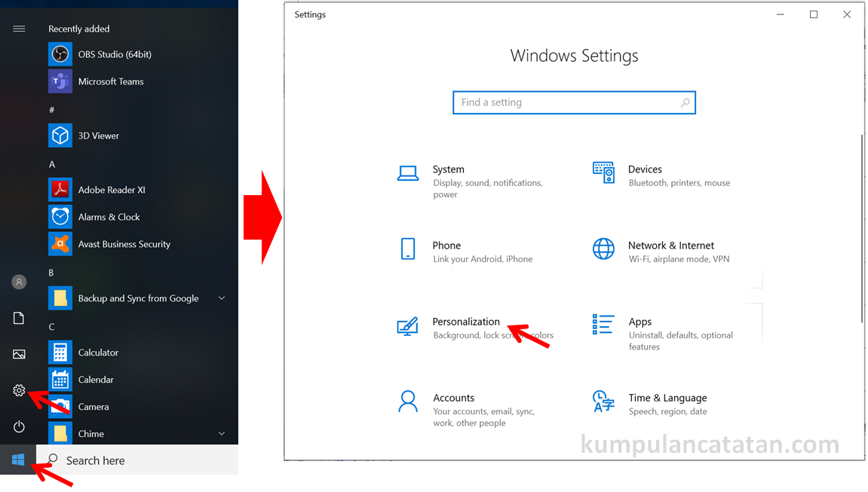Open Backup and Sync folder icon
This screenshot has height=492, width=868.
point(60,298)
